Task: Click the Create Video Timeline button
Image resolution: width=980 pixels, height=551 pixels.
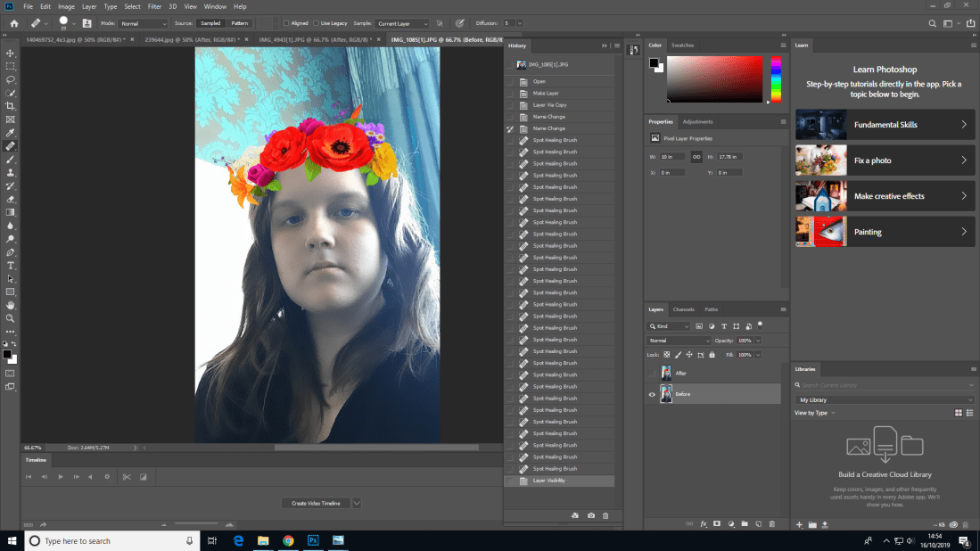Action: coord(317,504)
